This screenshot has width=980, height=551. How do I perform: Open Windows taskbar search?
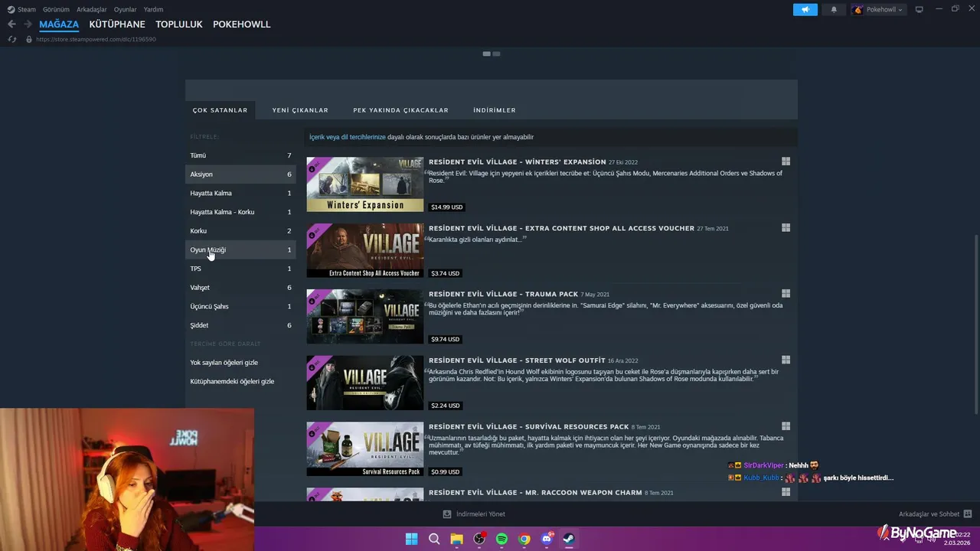(434, 539)
